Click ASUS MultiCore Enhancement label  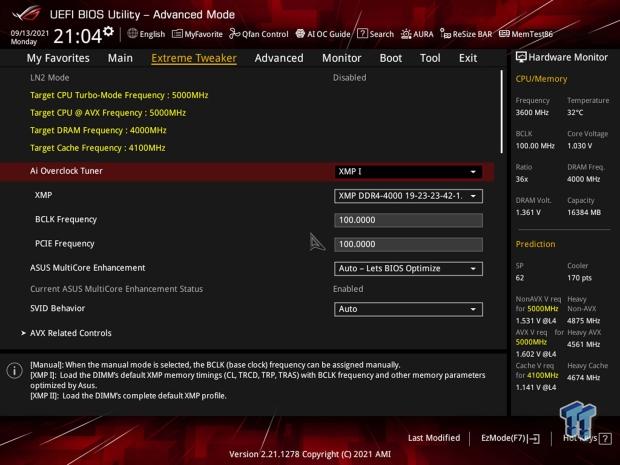[88, 268]
